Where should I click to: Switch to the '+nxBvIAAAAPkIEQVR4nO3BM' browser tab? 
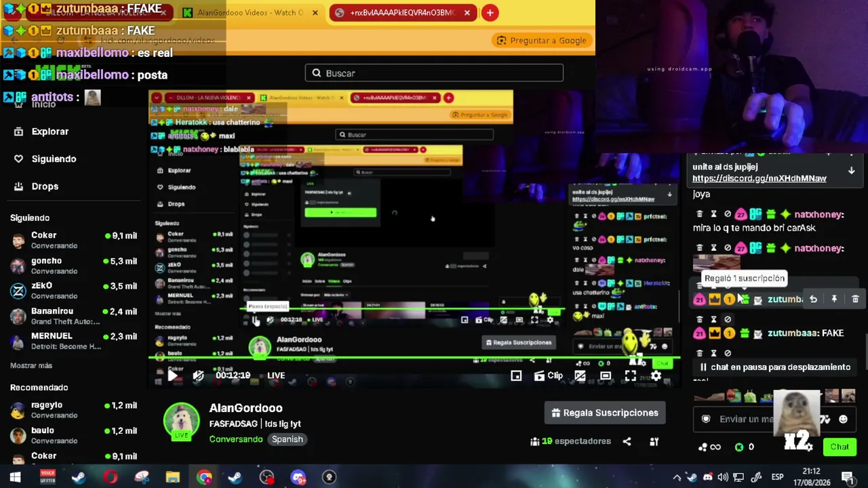pos(402,13)
